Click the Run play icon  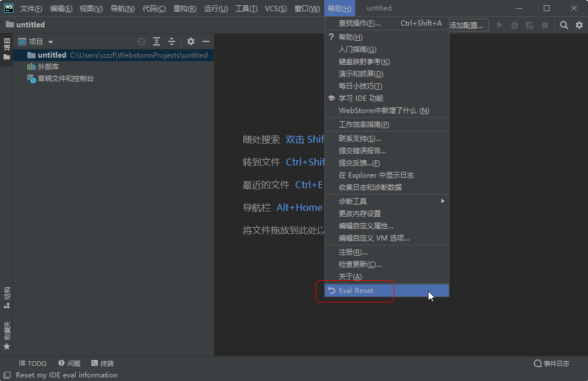(500, 25)
